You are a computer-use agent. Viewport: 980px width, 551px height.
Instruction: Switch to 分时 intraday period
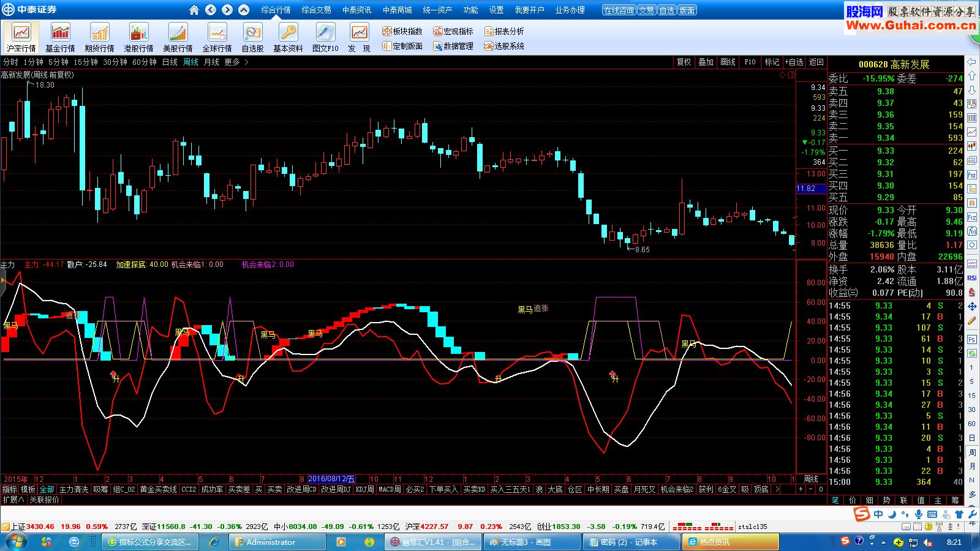10,62
